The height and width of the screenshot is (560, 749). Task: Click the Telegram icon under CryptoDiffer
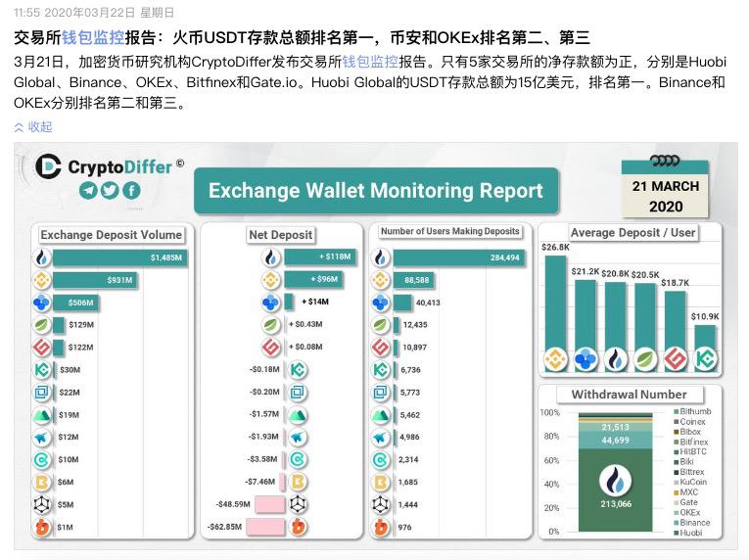[88, 190]
